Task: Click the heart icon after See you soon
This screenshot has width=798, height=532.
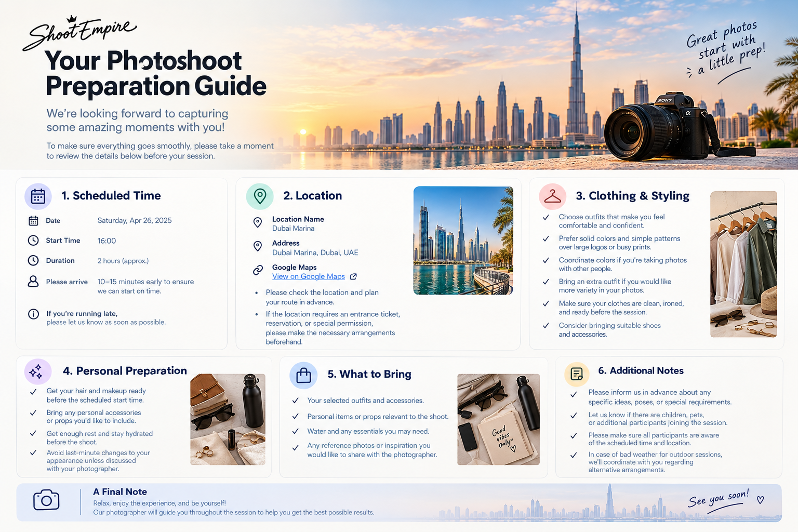Action: point(761,500)
